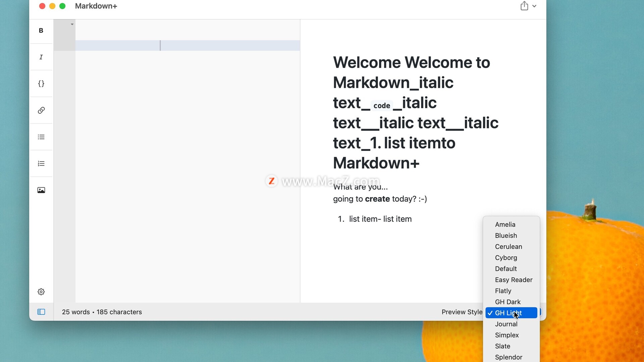Choose Easy Reader preview style
Viewport: 644px width, 362px height.
[x=511, y=280]
